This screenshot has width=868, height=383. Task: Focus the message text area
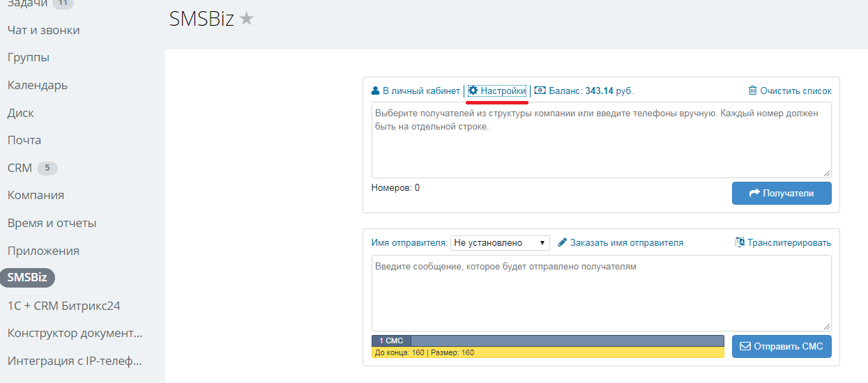(x=601, y=293)
